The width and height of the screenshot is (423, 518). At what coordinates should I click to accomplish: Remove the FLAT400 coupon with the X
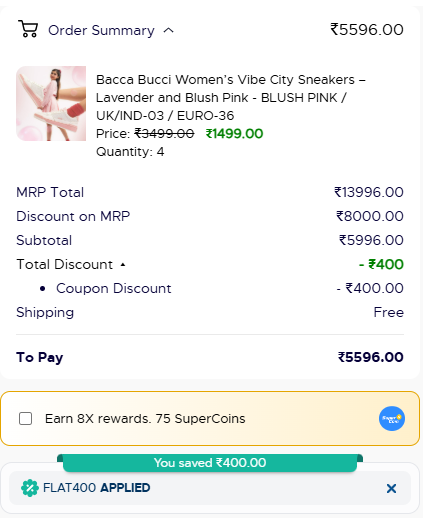(x=391, y=488)
